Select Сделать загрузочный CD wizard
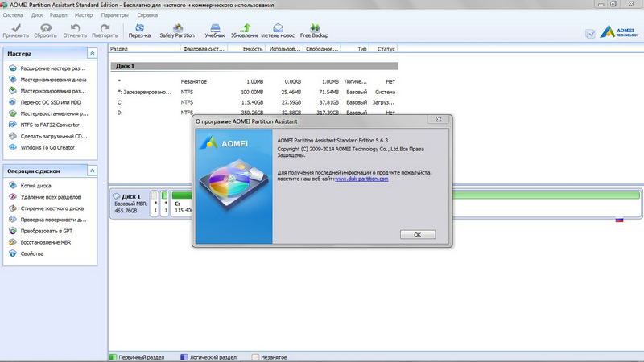The width and height of the screenshot is (644, 362). pos(54,136)
